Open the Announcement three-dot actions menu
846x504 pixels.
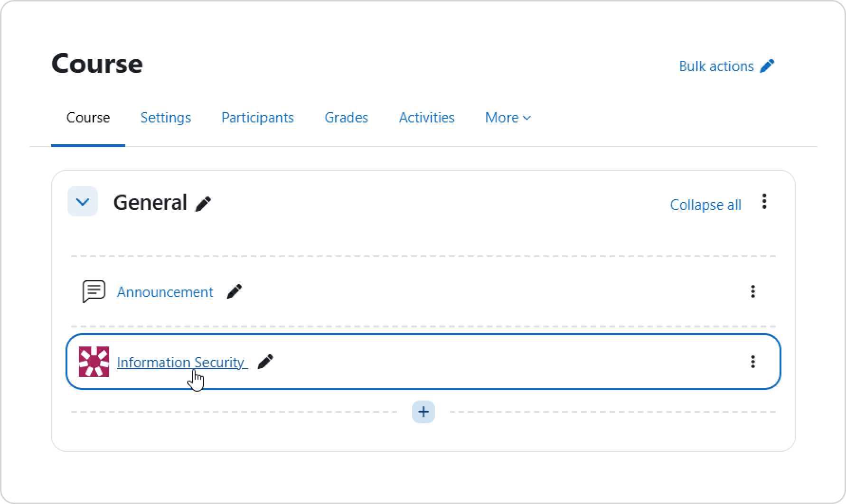(x=752, y=291)
